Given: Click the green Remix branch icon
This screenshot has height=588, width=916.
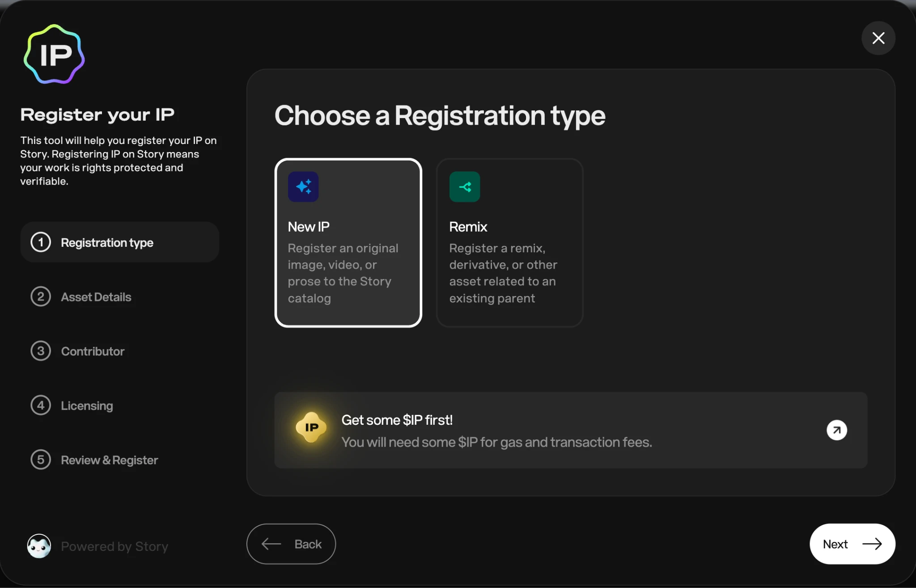Looking at the screenshot, I should (x=465, y=187).
